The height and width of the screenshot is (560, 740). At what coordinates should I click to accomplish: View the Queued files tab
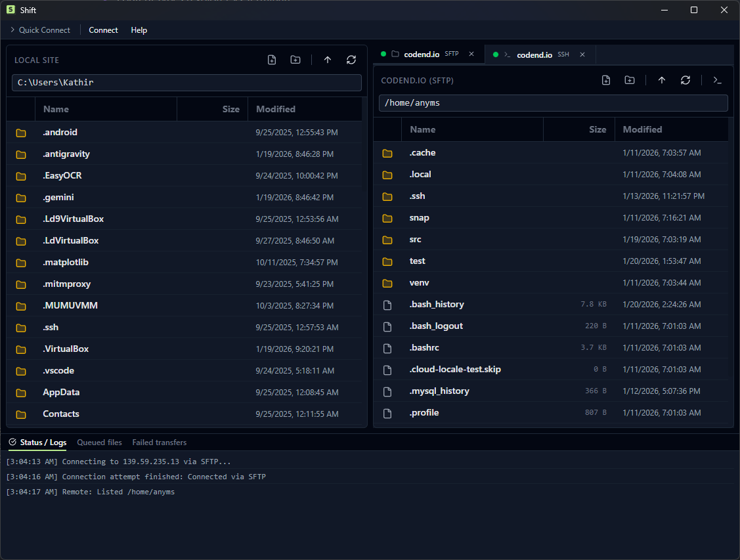[99, 442]
